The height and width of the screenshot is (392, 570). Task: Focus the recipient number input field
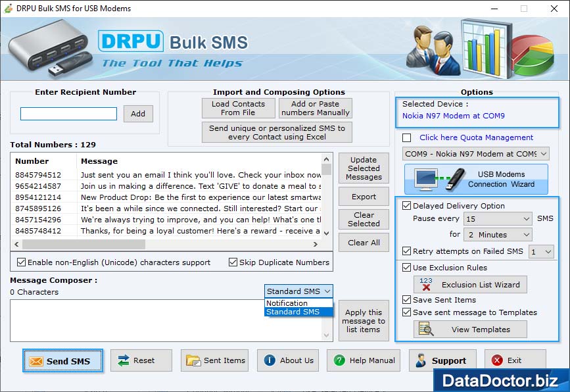point(69,114)
